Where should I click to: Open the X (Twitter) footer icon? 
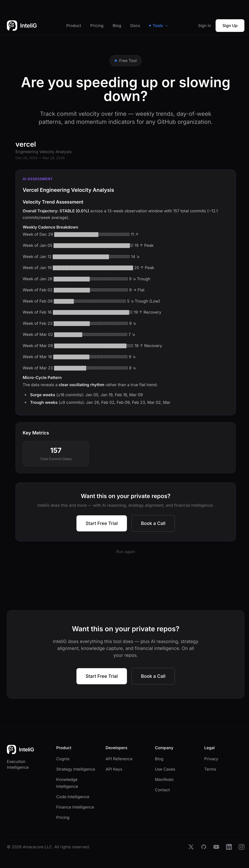(191, 847)
